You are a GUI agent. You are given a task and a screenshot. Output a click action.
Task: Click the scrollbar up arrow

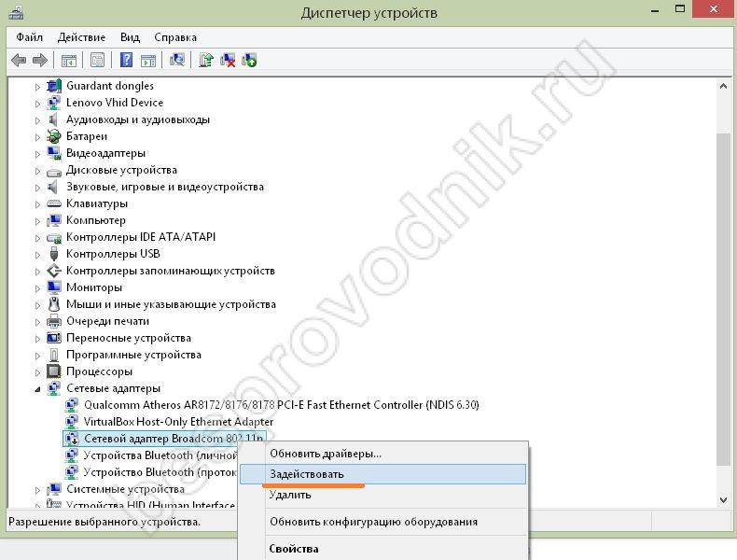[723, 86]
